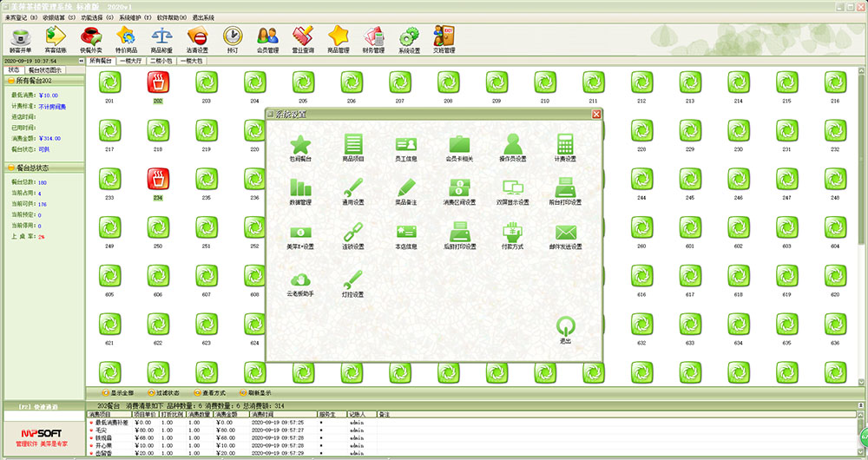Switch to the 一楼大厅 tab
This screenshot has height=460, width=868.
pos(132,62)
